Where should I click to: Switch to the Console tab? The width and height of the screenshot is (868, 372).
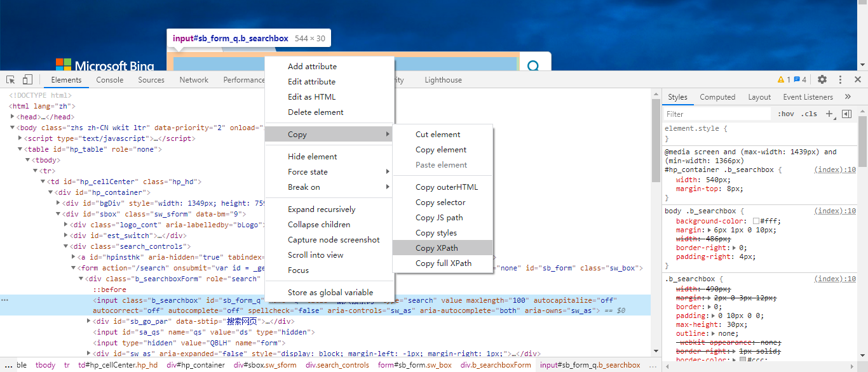click(x=110, y=80)
